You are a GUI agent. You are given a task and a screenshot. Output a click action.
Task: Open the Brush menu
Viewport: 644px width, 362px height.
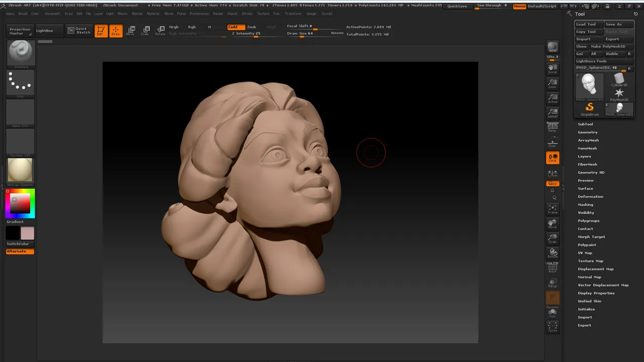23,14
